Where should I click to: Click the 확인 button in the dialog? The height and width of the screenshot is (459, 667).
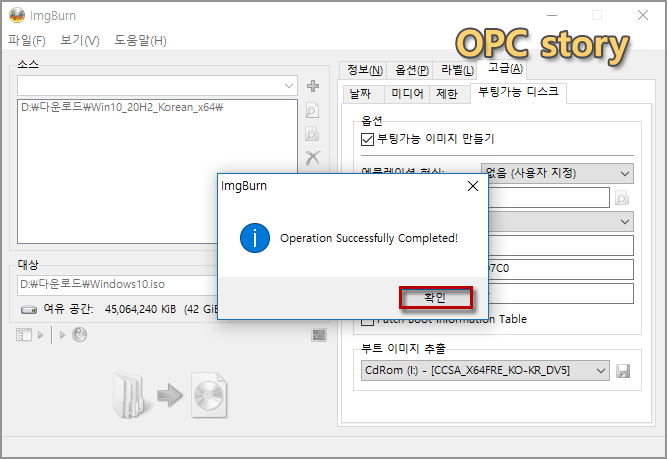click(x=436, y=297)
